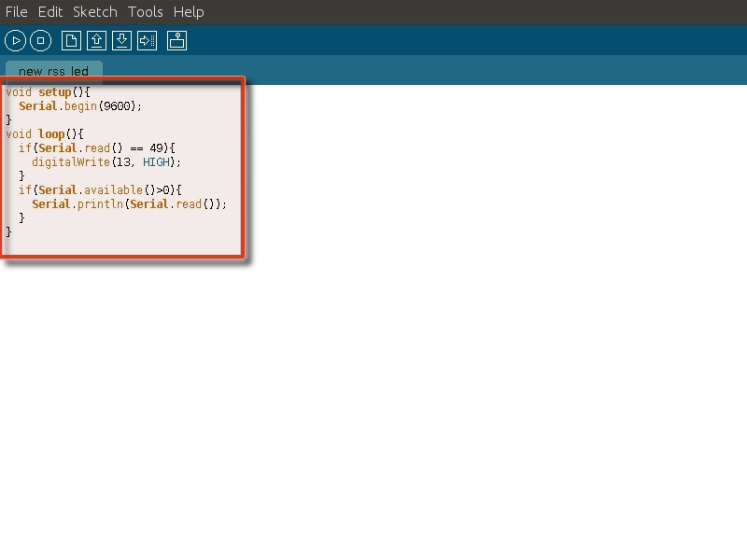Open the Edit menu
The width and height of the screenshot is (747, 560).
point(50,12)
